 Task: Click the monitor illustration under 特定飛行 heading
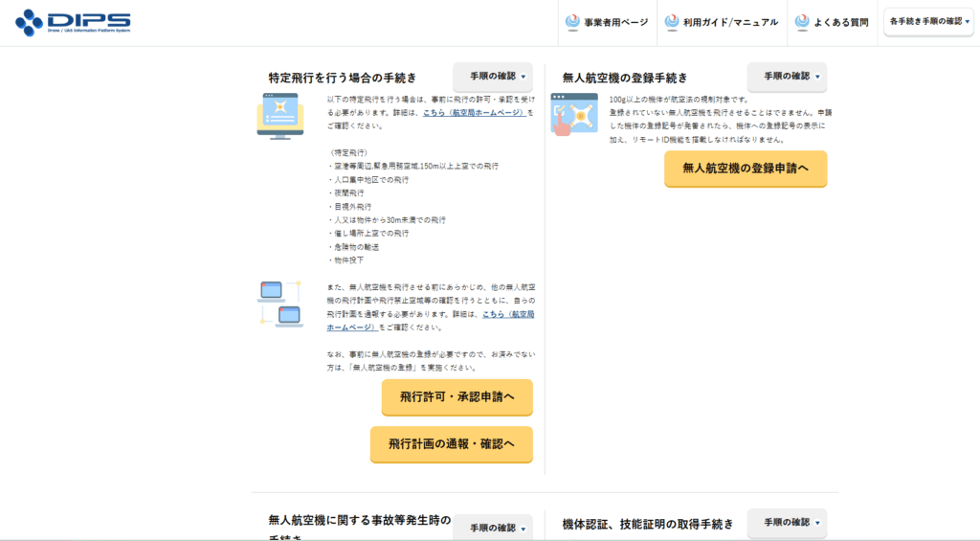279,116
